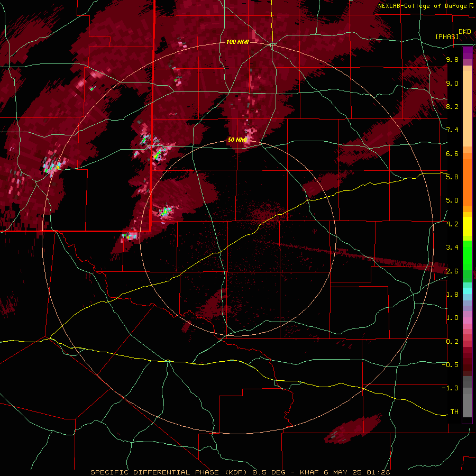Click the [PHAS] units label
The height and width of the screenshot is (476, 476).
[447, 36]
